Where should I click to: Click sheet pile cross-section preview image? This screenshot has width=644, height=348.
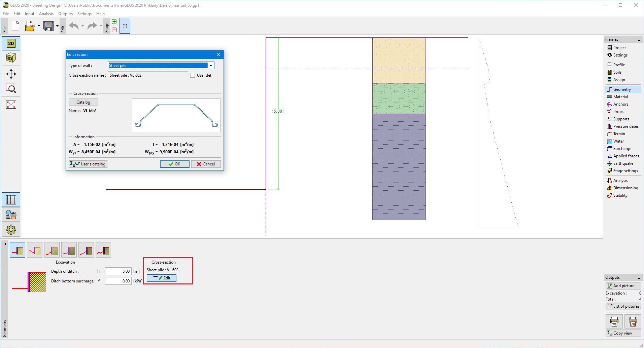(x=176, y=115)
